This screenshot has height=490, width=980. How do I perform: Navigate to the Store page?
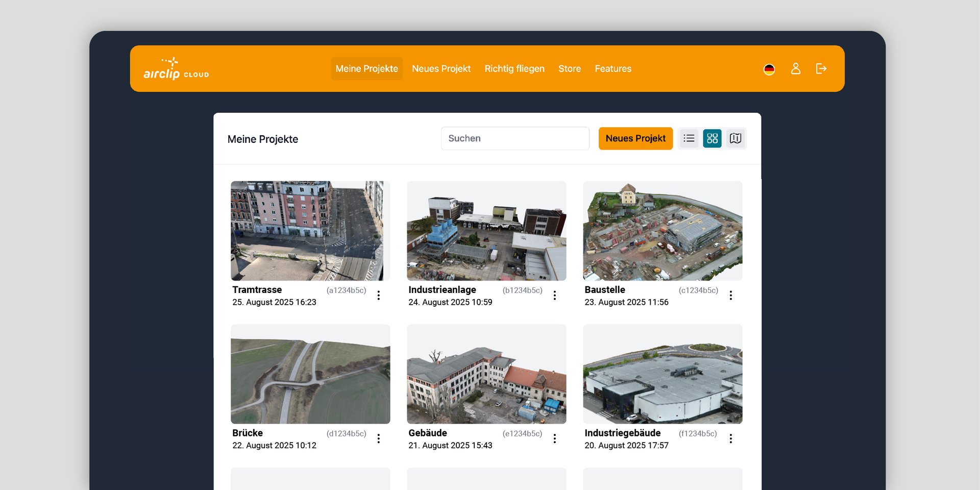pyautogui.click(x=570, y=68)
